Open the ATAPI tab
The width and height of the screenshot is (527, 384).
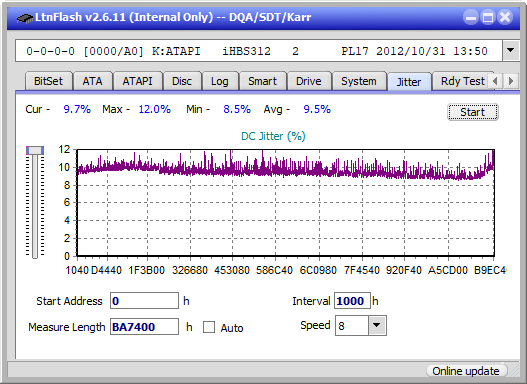(x=137, y=81)
